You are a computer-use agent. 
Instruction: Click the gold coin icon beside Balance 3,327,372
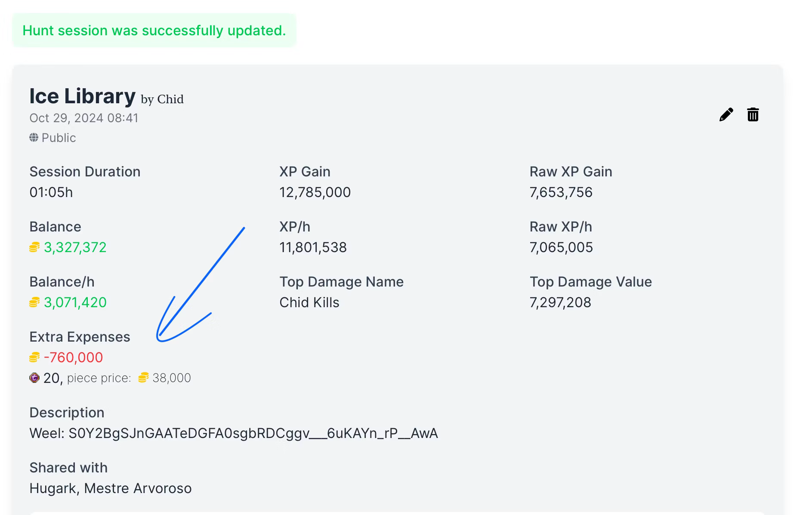tap(34, 247)
